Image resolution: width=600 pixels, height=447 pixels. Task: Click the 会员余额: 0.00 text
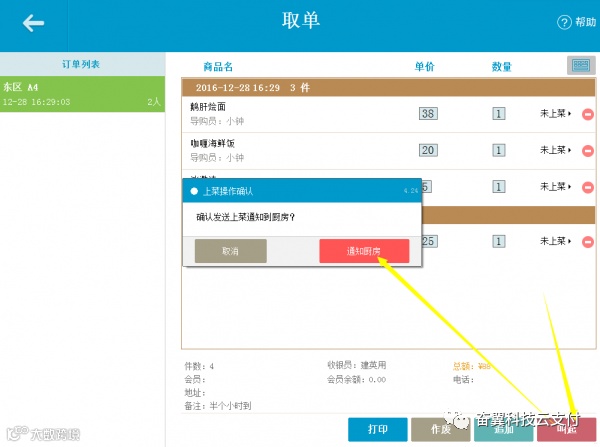pos(357,380)
